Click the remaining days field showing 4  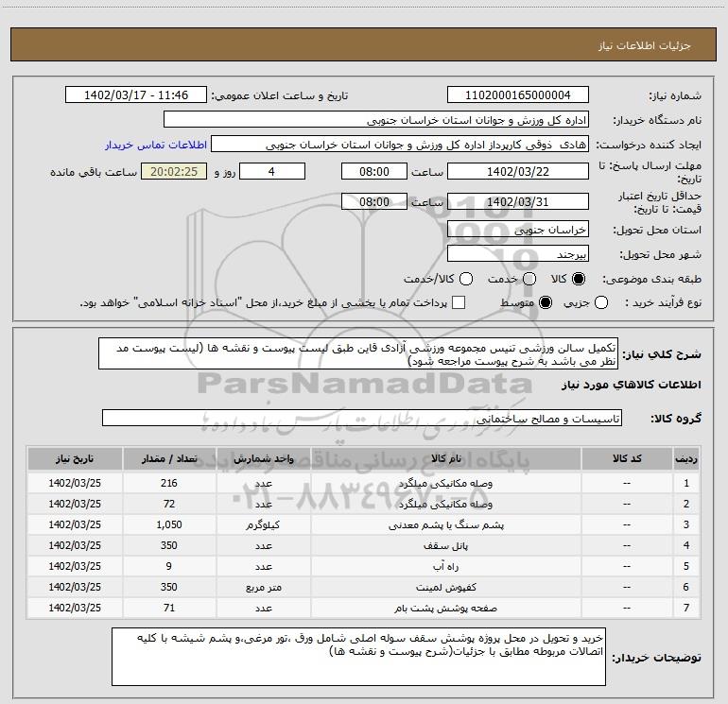[x=272, y=171]
